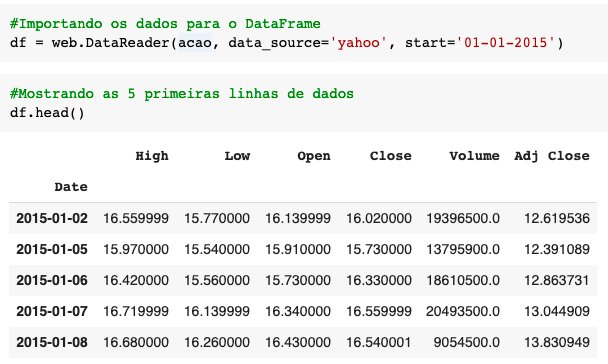Click the Volume column header
Screen dimensions: 608x364
475,156
